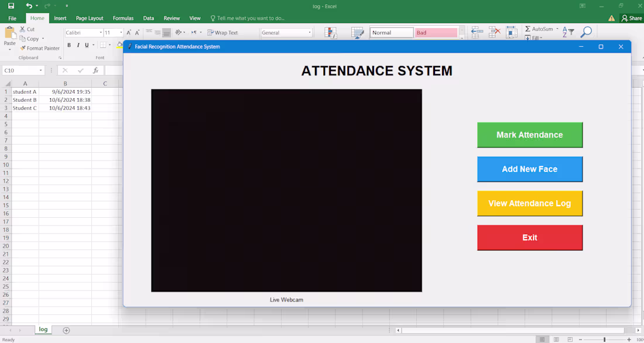This screenshot has width=644, height=343.
Task: Toggle italic formatting
Action: pos(78,44)
